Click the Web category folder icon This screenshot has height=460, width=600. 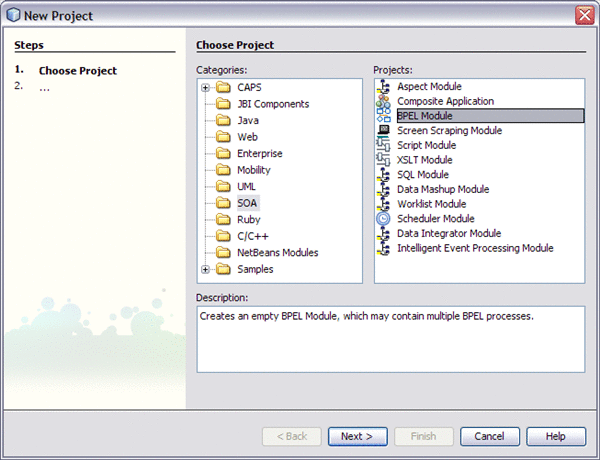[223, 137]
